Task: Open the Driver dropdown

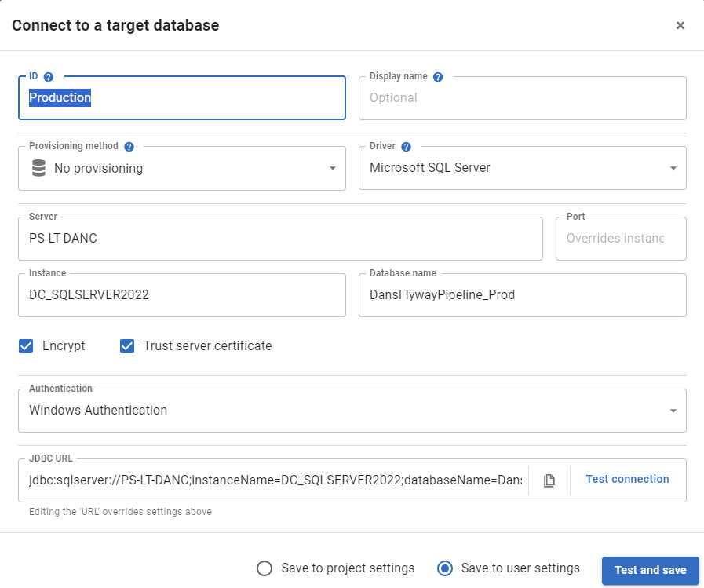Action: 523,168
